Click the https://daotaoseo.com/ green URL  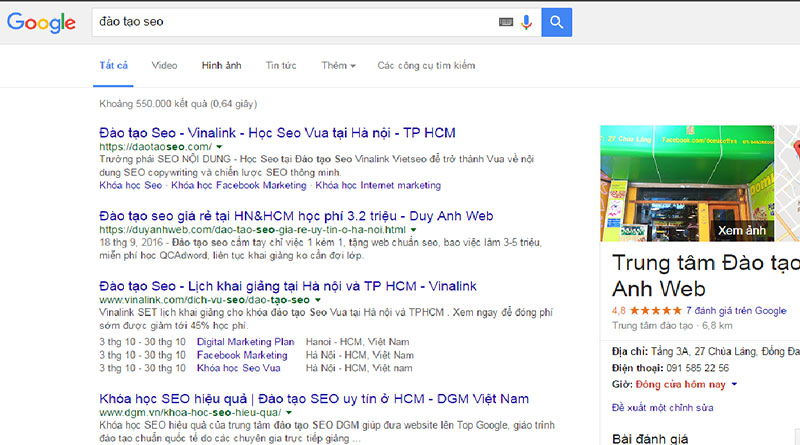click(x=156, y=146)
